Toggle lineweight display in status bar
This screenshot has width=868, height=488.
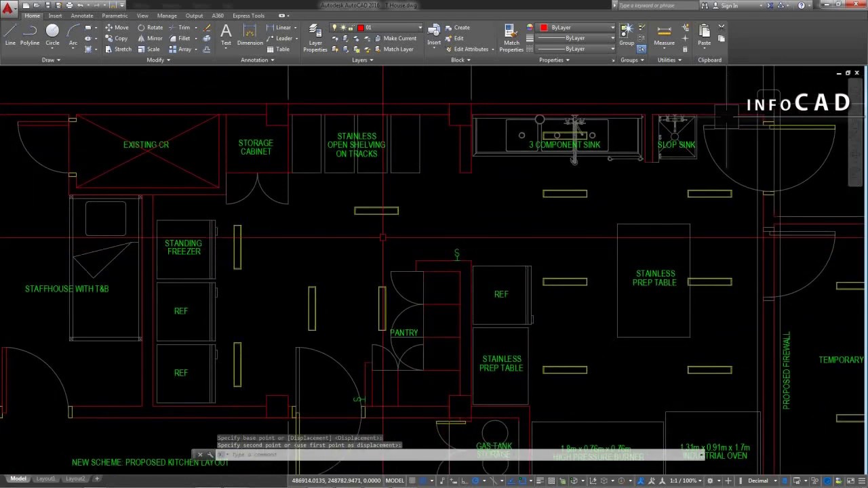click(540, 480)
